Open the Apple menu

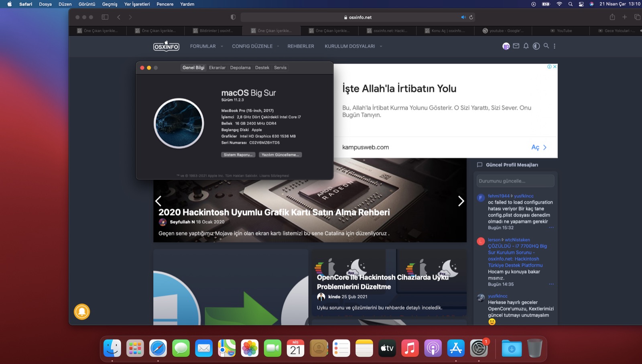point(9,4)
